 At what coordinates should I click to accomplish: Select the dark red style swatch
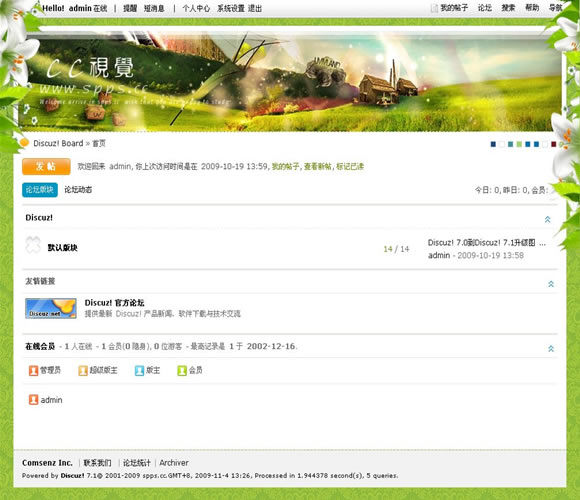coord(554,144)
